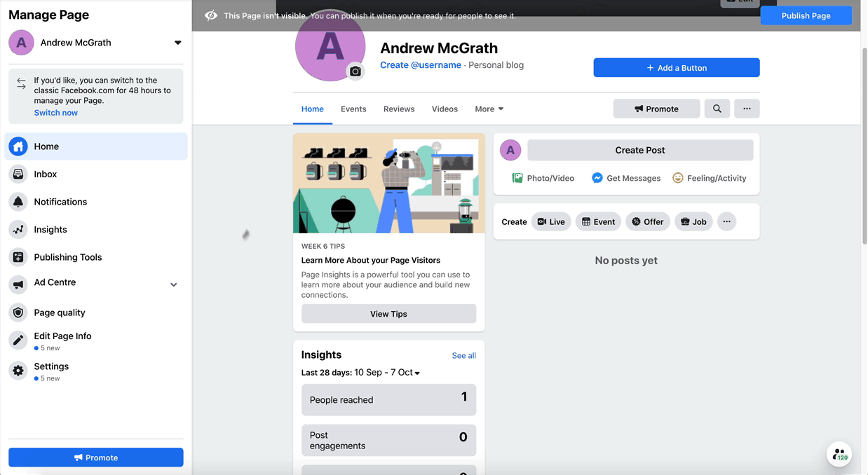The image size is (868, 475).
Task: Open the Insights date range dropdown
Action: (417, 373)
